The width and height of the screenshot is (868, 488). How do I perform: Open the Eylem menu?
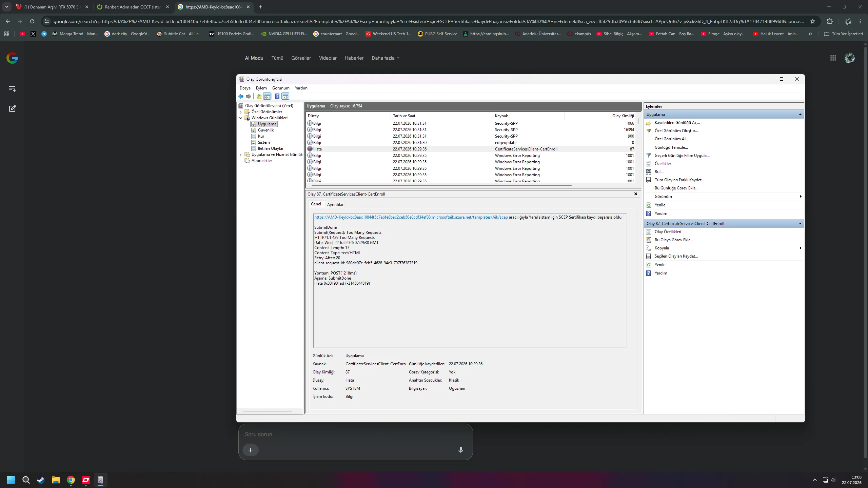pos(261,88)
